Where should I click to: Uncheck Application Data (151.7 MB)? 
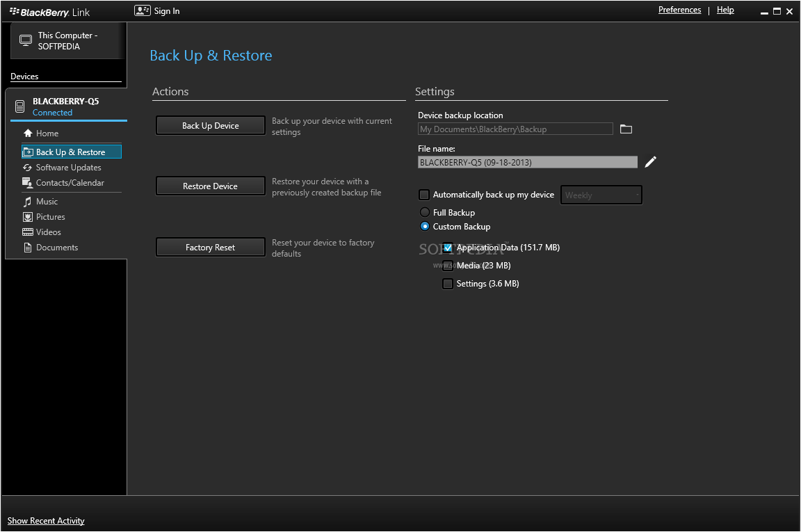coord(448,248)
